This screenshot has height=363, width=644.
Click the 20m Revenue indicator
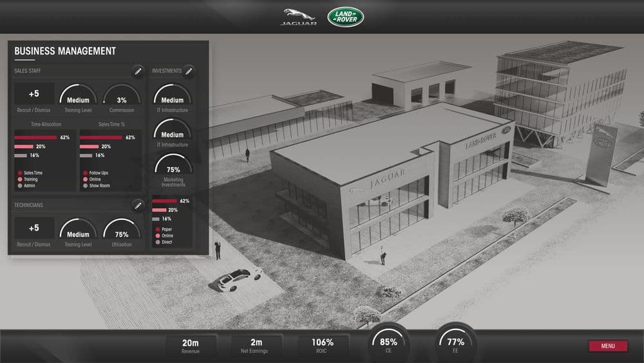point(191,346)
